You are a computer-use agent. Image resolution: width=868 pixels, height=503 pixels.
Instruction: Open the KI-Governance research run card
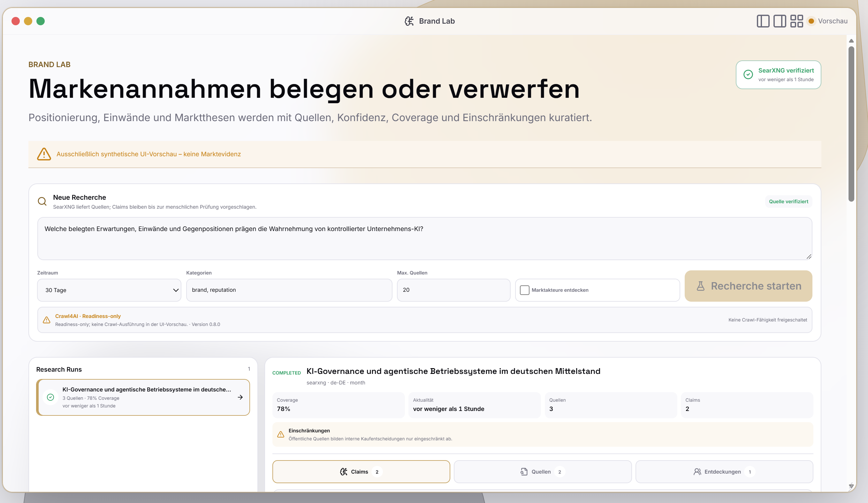pyautogui.click(x=143, y=397)
